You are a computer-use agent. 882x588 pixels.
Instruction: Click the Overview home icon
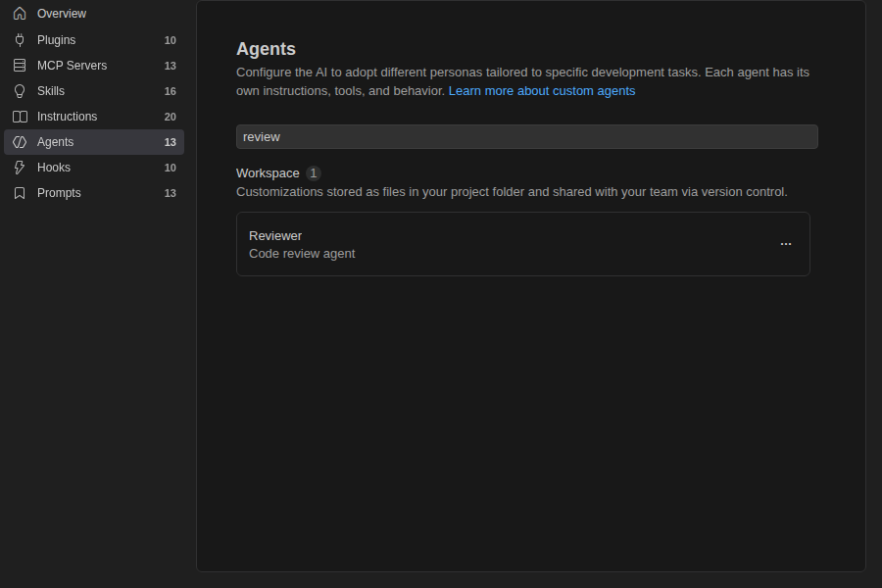point(20,14)
